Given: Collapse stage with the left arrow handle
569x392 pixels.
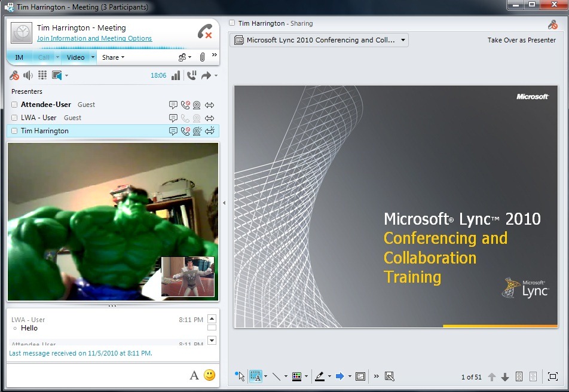Looking at the screenshot, I should [224, 203].
